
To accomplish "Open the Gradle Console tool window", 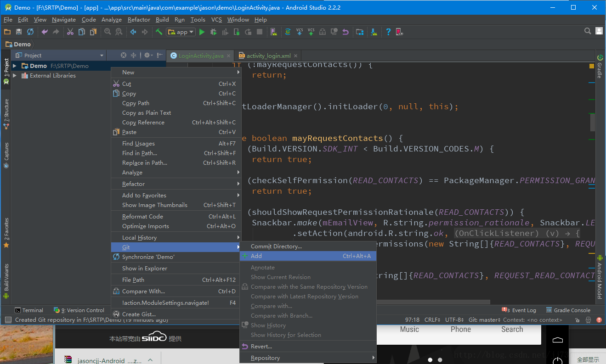I will tap(568, 310).
